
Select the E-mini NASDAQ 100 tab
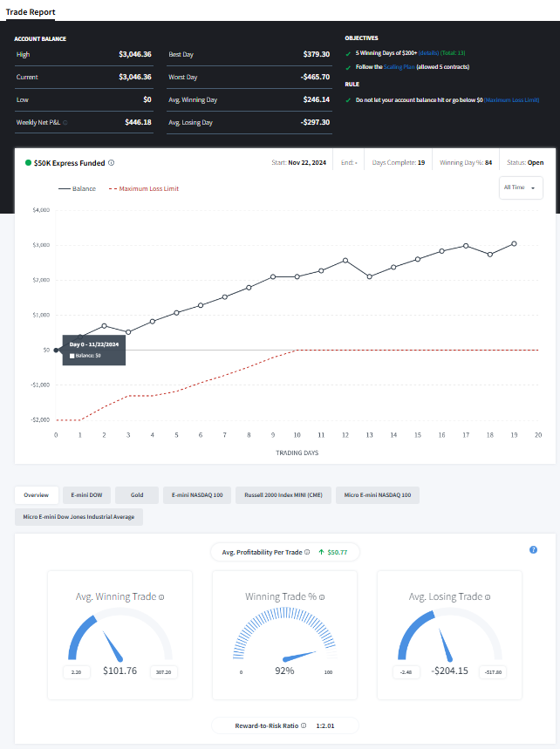tap(197, 495)
